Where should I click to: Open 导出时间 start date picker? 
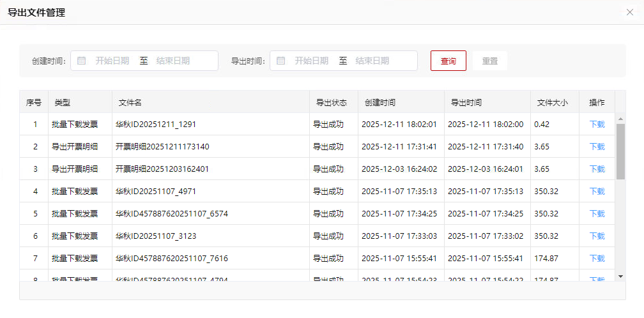pyautogui.click(x=312, y=61)
